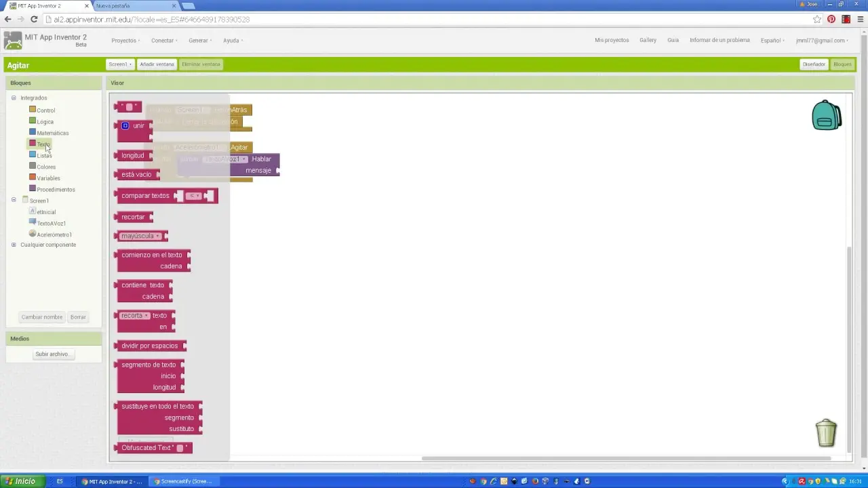Viewport: 868px width, 488px height.
Task: Collapse the Integrados tree node
Action: (x=14, y=98)
